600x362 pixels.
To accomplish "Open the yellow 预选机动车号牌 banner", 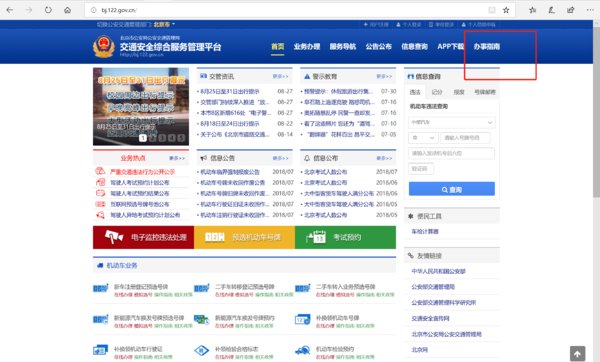I will point(245,237).
